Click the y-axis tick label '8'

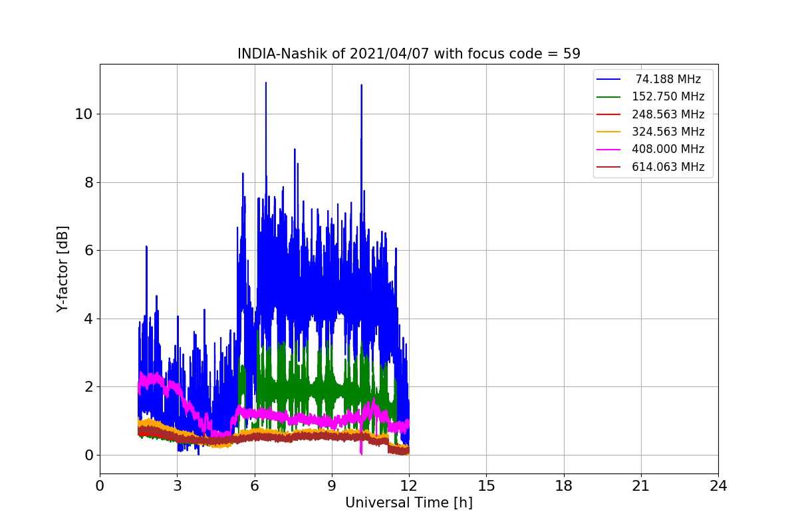(x=88, y=182)
